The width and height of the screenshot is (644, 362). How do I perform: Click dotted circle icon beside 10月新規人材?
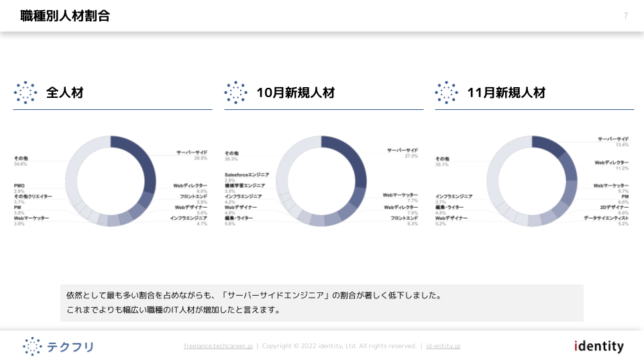point(235,93)
